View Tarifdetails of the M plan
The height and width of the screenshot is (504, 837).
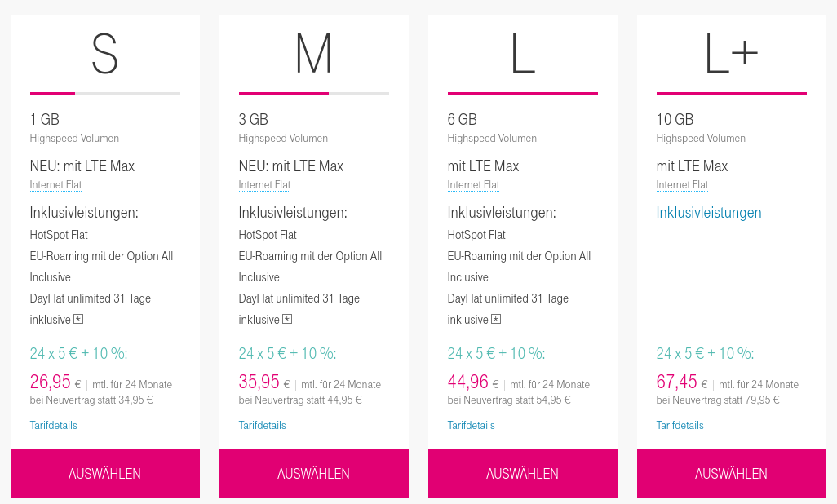pos(263,425)
